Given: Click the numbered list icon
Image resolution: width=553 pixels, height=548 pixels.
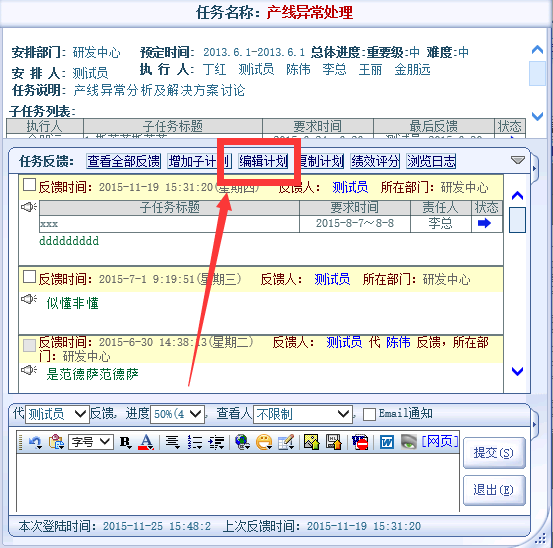Looking at the screenshot, I should pyautogui.click(x=195, y=442).
